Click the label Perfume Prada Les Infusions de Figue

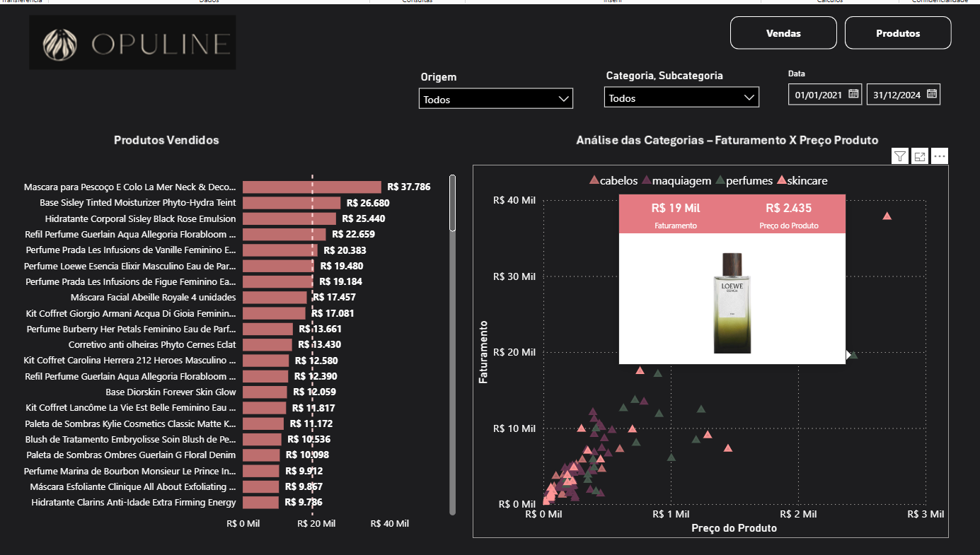(131, 281)
